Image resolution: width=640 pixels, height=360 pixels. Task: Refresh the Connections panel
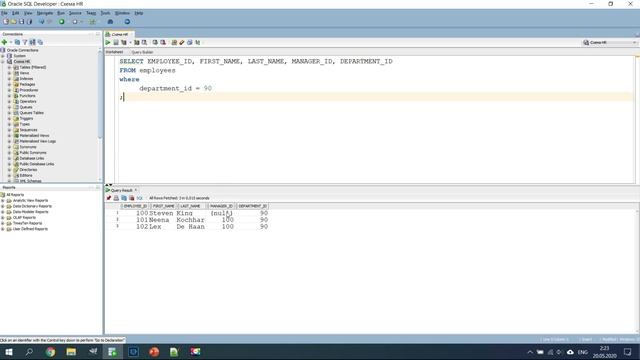(17, 42)
